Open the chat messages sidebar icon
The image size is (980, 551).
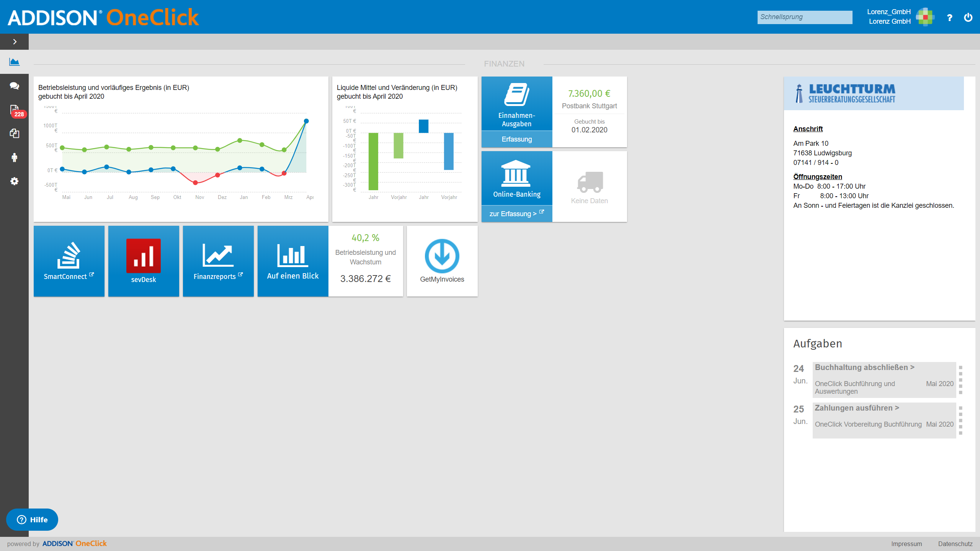coord(15,86)
